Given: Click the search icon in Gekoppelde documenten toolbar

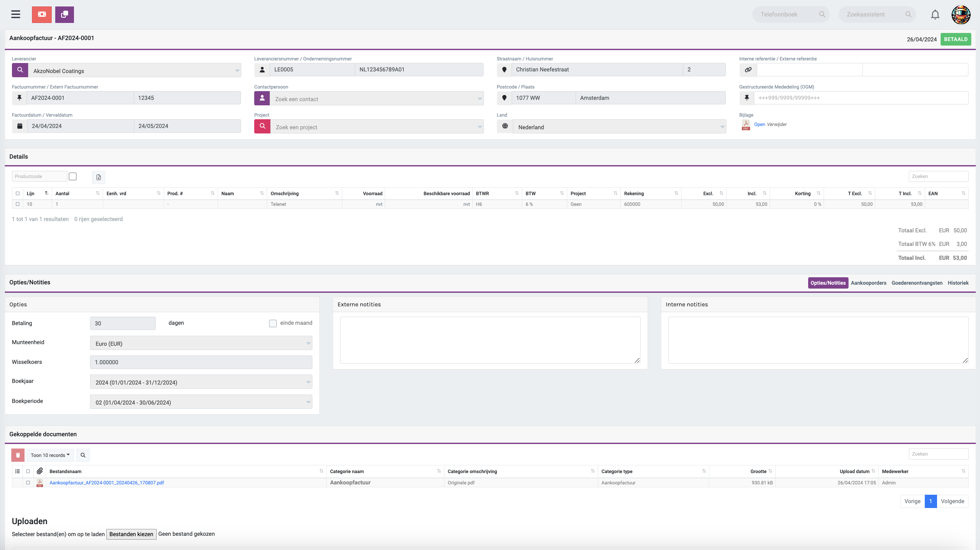Looking at the screenshot, I should (83, 455).
